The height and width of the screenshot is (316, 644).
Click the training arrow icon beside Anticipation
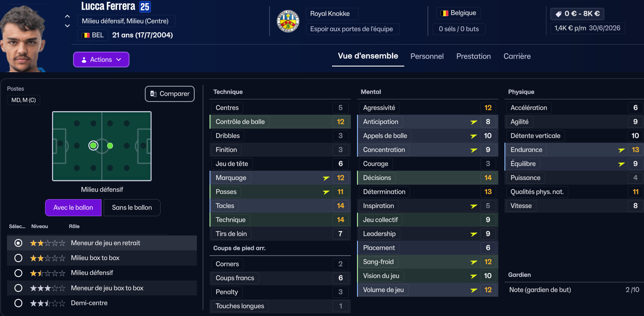tap(473, 122)
